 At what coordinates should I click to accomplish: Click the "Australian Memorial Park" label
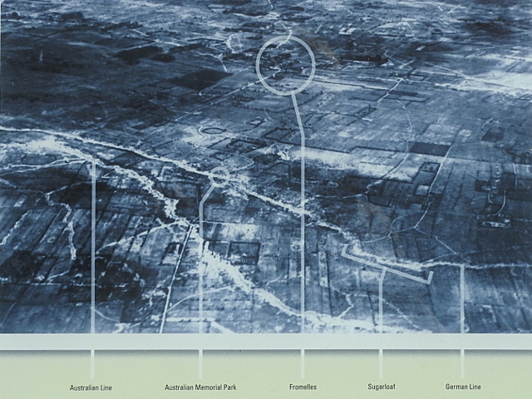(200, 387)
